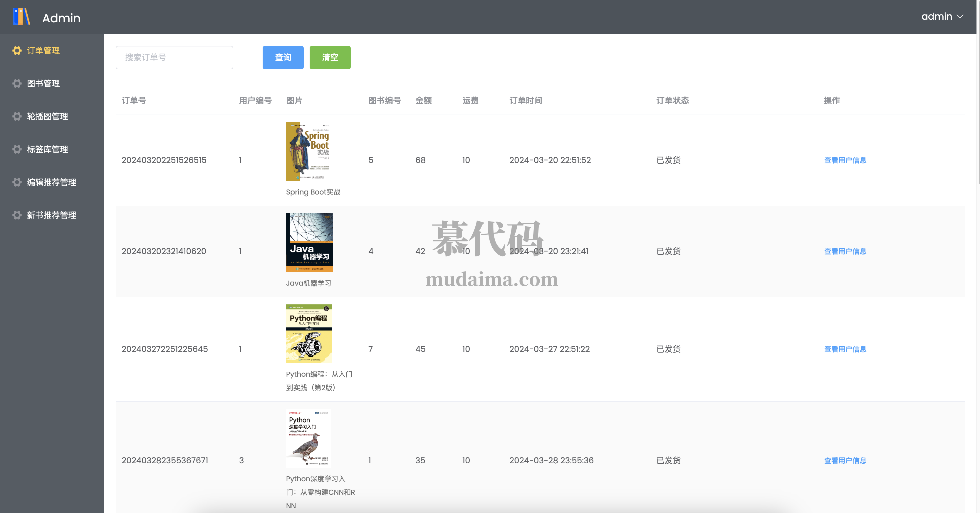
Task: Click the gear icon beside 轮播图管理
Action: click(x=17, y=116)
